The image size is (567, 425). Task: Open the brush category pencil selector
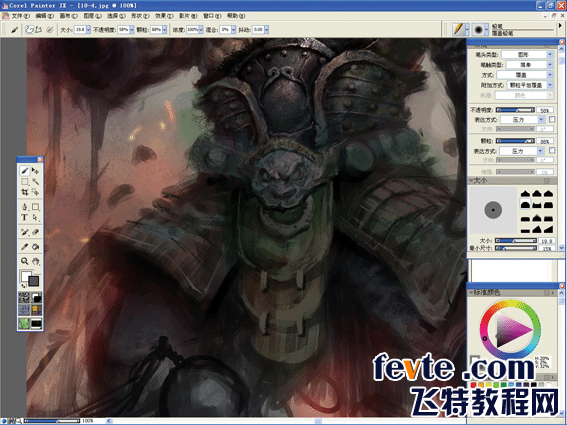(461, 29)
